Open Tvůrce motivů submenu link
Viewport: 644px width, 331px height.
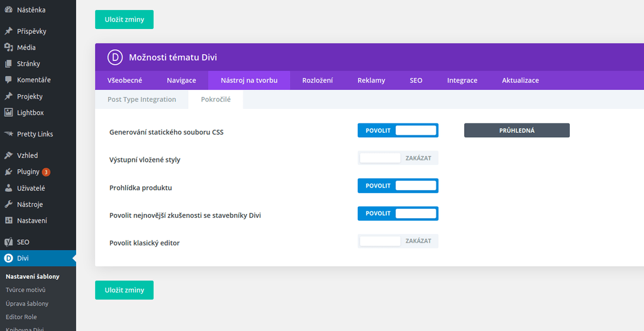point(25,290)
